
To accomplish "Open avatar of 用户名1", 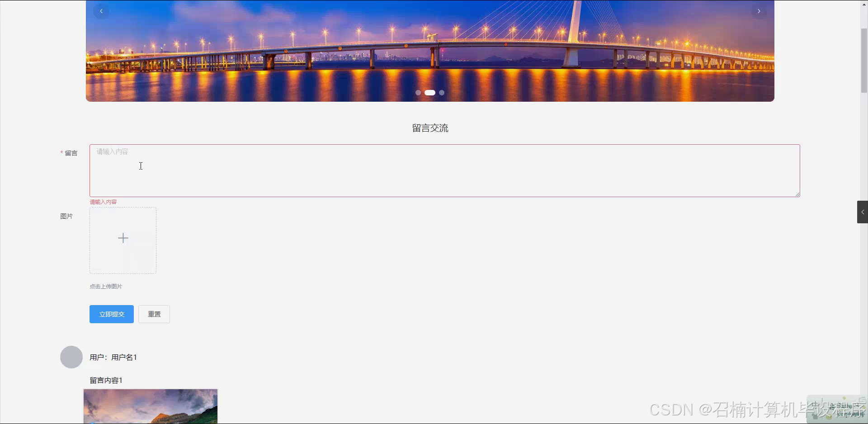I will (x=71, y=357).
